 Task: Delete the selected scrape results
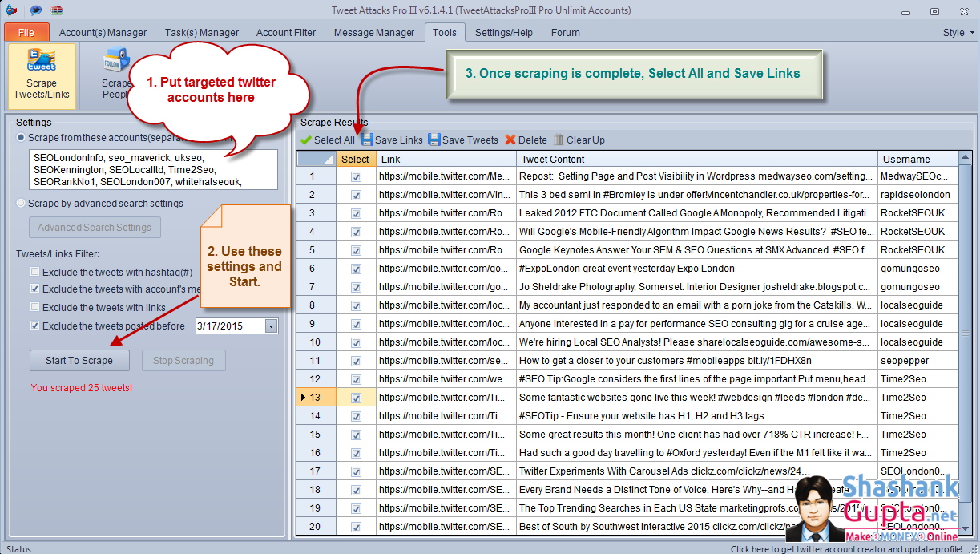(x=526, y=140)
